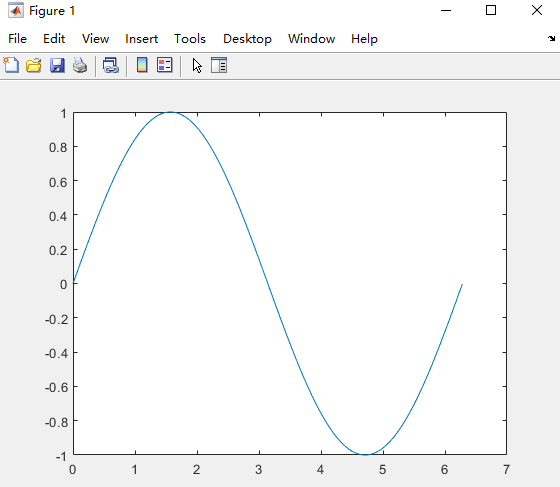Click y-axis tick label 0.2

pos(58,250)
